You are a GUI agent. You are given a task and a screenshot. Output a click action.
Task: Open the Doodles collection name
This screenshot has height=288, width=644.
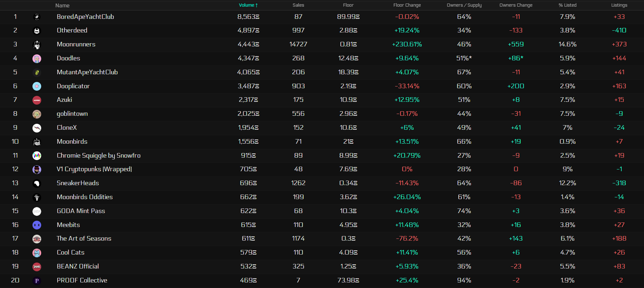[68, 58]
